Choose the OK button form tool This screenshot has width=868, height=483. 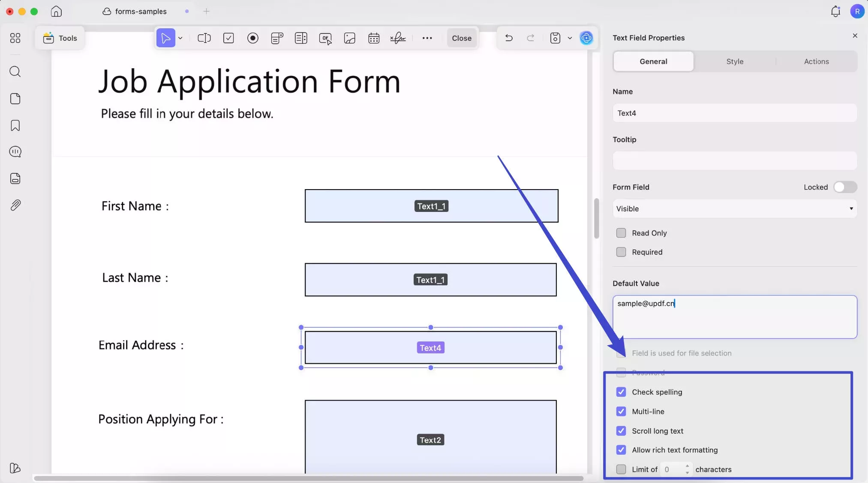pos(325,39)
